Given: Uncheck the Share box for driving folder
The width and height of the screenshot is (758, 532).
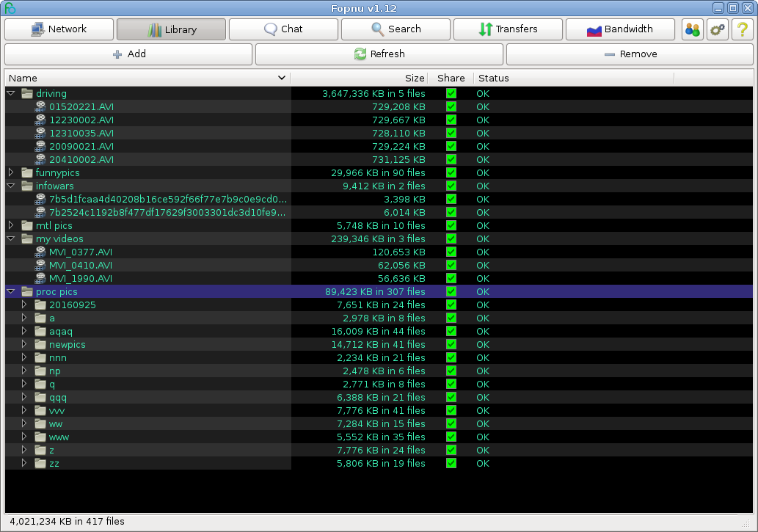Looking at the screenshot, I should click(x=451, y=94).
